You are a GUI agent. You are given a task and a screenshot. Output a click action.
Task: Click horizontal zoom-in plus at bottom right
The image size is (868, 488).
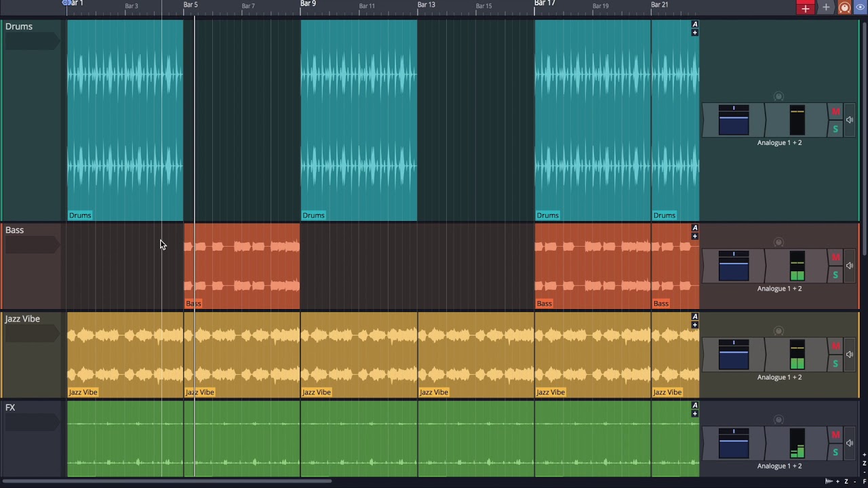tap(837, 482)
